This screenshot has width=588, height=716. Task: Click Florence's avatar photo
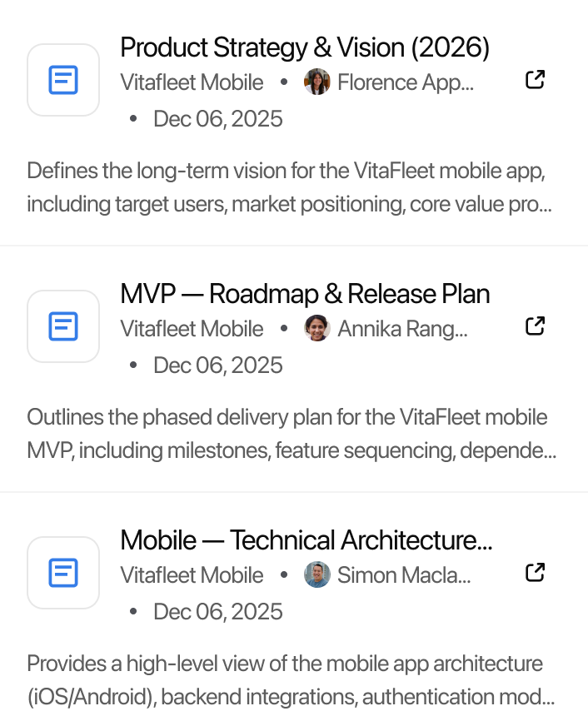(317, 82)
